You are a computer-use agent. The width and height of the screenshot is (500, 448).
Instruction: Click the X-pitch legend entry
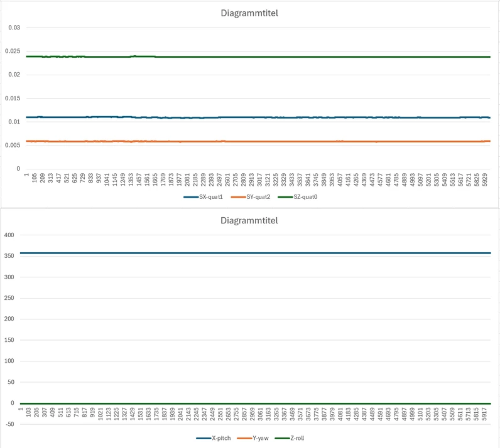coord(214,438)
